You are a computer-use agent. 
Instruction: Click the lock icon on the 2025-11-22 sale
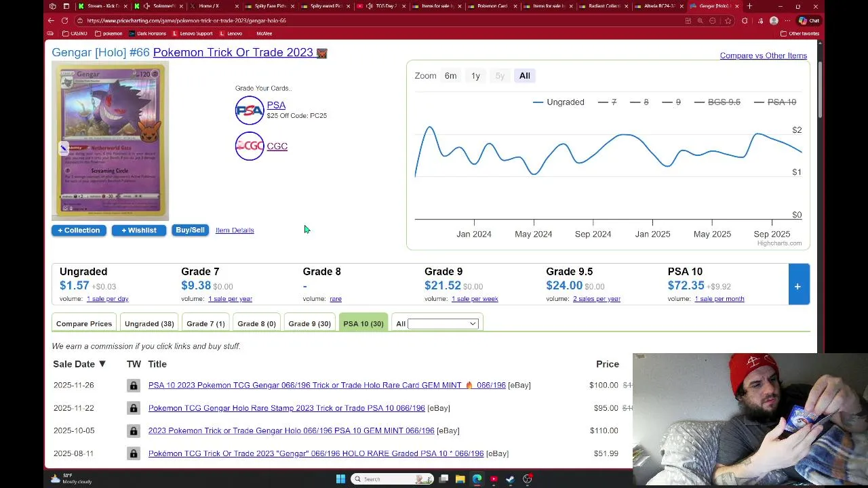pos(134,408)
